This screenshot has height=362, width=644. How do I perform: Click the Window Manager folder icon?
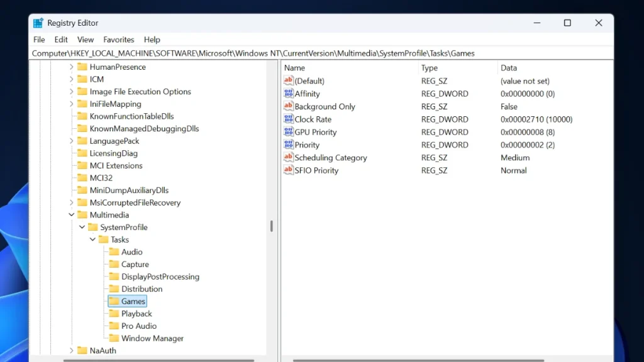(x=114, y=337)
